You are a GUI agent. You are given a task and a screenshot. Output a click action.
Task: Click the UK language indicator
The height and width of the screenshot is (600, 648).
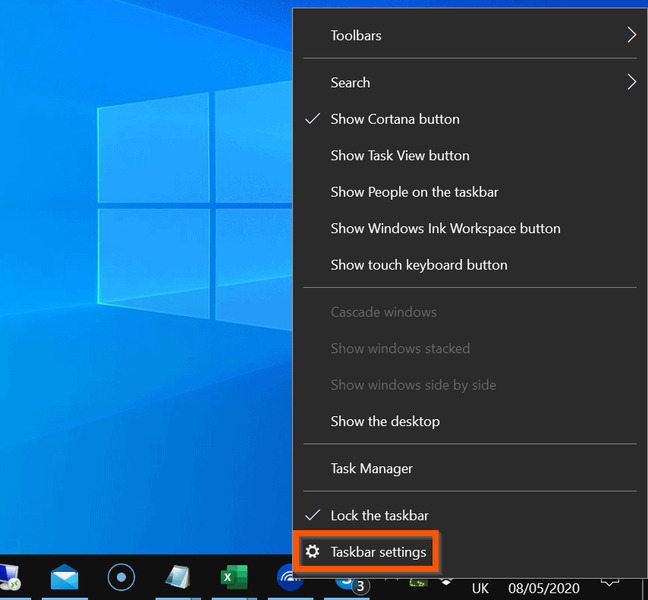coord(480,588)
